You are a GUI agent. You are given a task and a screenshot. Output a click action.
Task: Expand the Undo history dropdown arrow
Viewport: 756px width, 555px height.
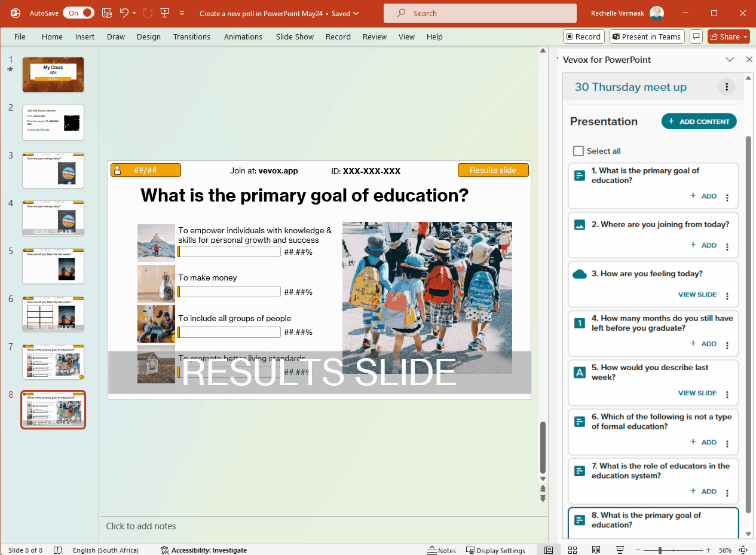tap(134, 13)
